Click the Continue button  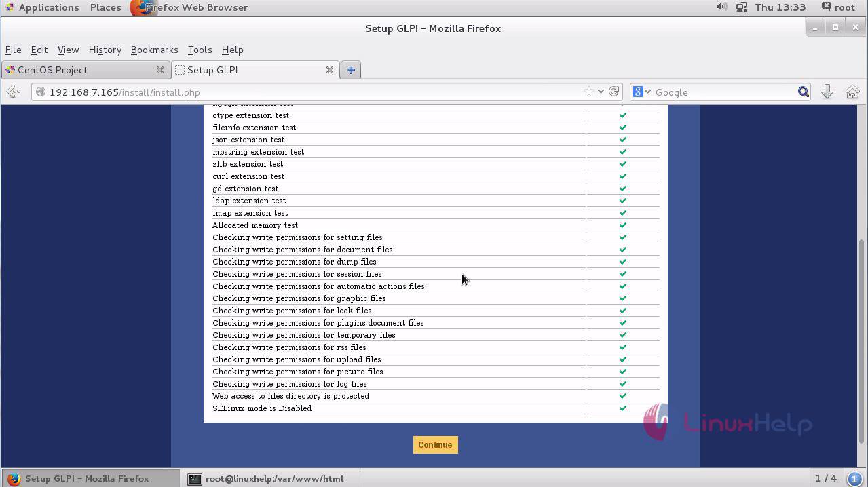coord(435,445)
